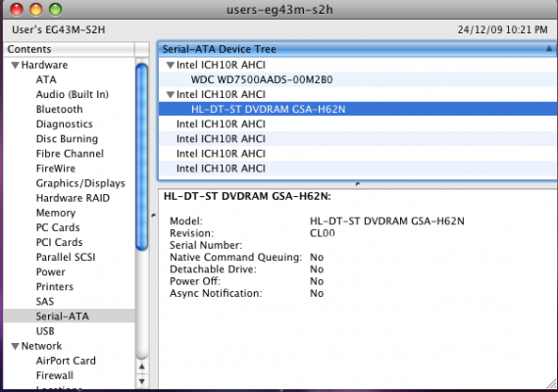Image resolution: width=558 pixels, height=392 pixels.
Task: Select the HL-DT-ST DVDRAM GSA-H62N row
Action: 357,109
